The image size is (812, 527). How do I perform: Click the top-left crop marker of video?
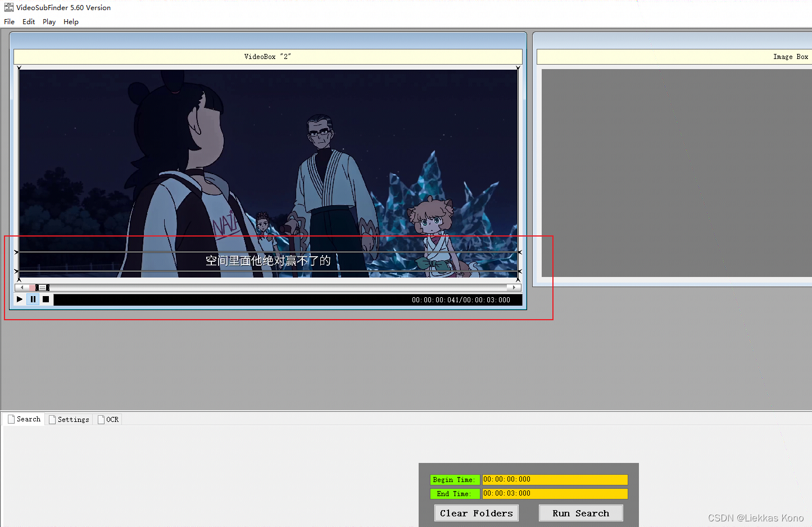(x=19, y=68)
